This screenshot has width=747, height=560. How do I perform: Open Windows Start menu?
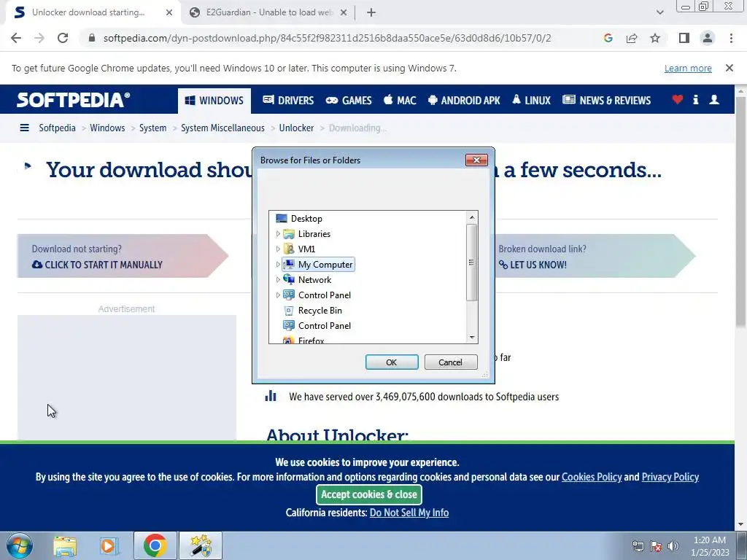(20, 545)
